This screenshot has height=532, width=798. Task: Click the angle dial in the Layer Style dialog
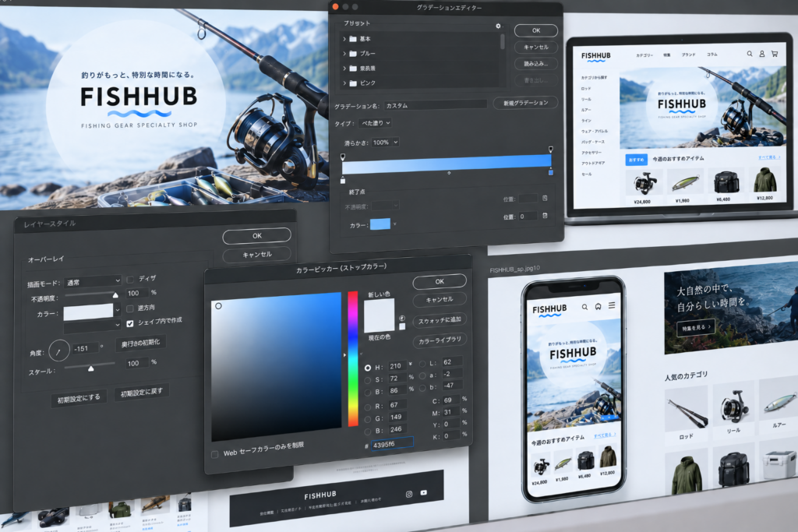coord(59,351)
